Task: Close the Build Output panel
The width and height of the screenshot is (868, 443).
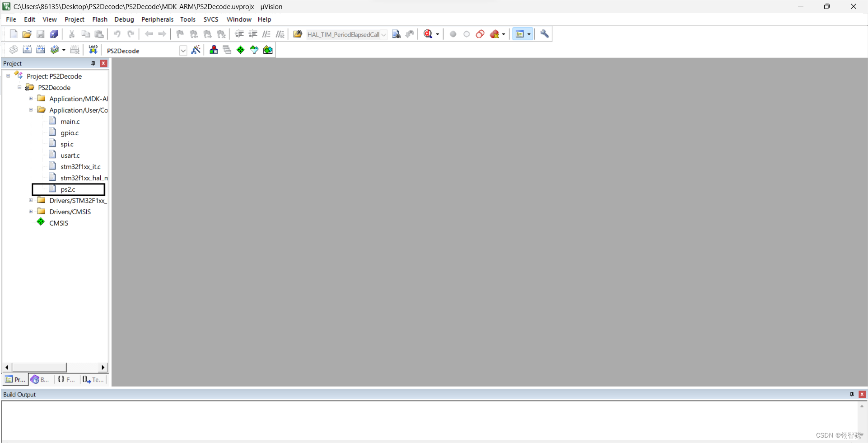Action: [862, 394]
